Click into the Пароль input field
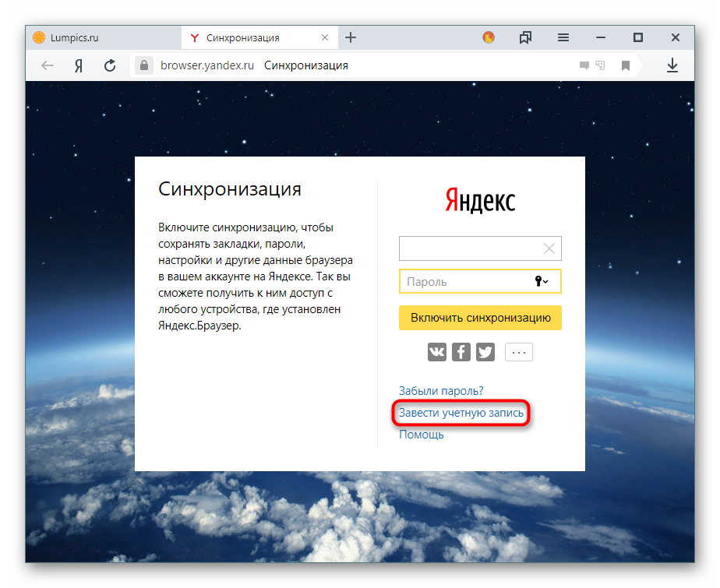The height and width of the screenshot is (588, 720). click(464, 282)
